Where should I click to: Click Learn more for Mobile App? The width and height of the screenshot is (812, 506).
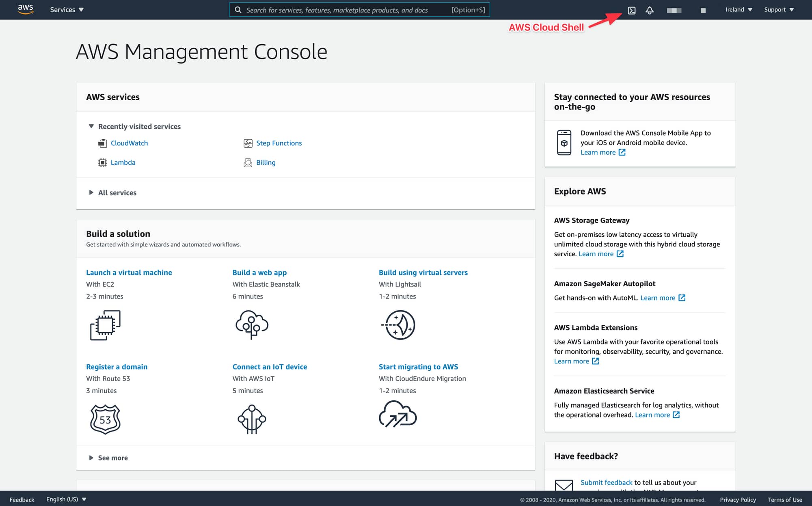click(598, 152)
